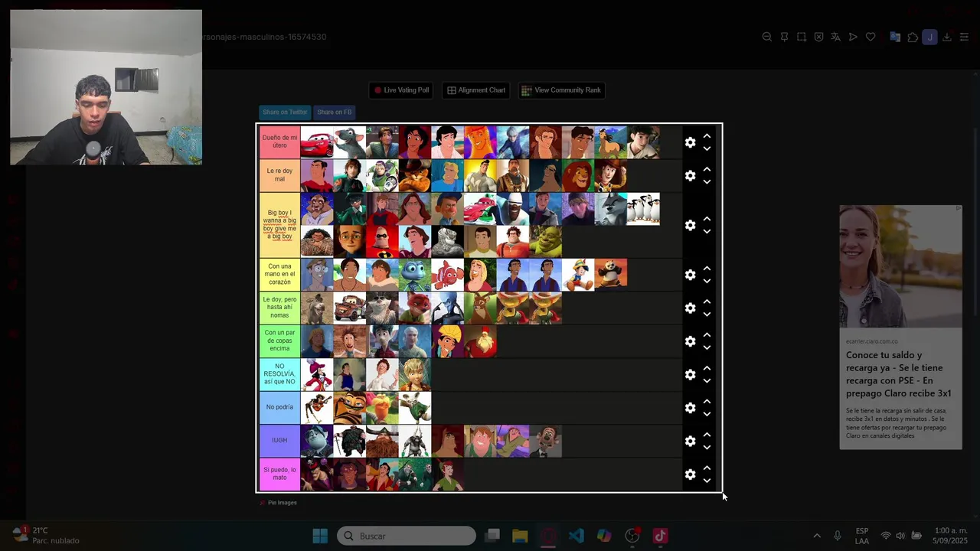Open the weather widget showing 21°C
Viewport: 980px width, 551px height.
46,535
